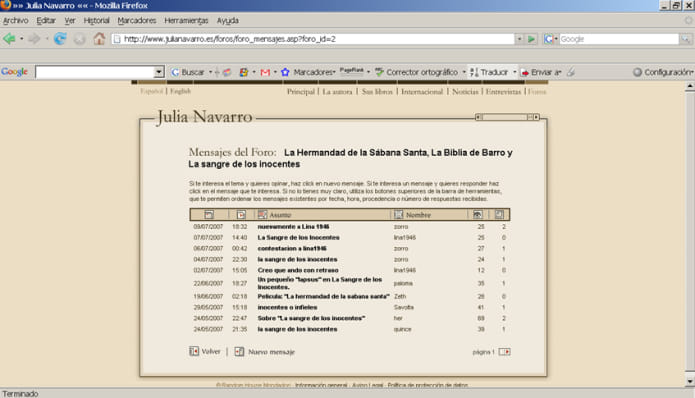
Task: Open the Sus libros navigation link
Action: [x=377, y=92]
